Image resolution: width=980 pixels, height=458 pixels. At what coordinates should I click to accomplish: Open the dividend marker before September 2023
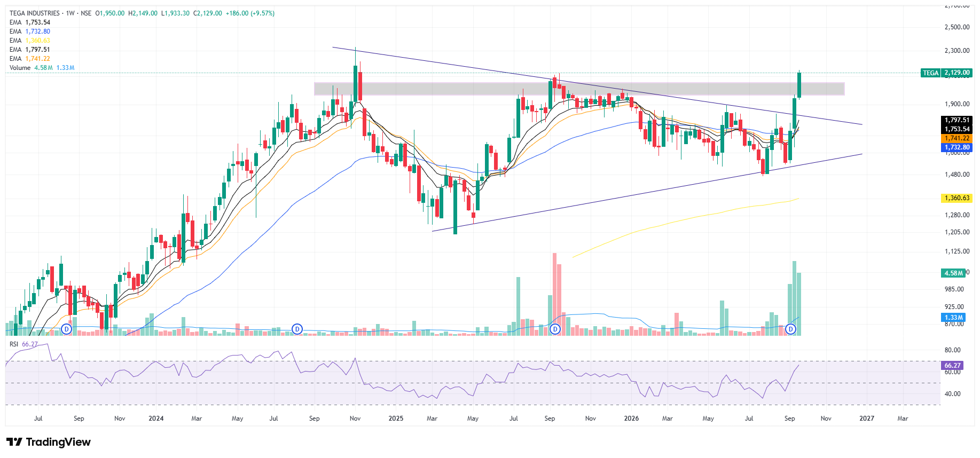67,329
